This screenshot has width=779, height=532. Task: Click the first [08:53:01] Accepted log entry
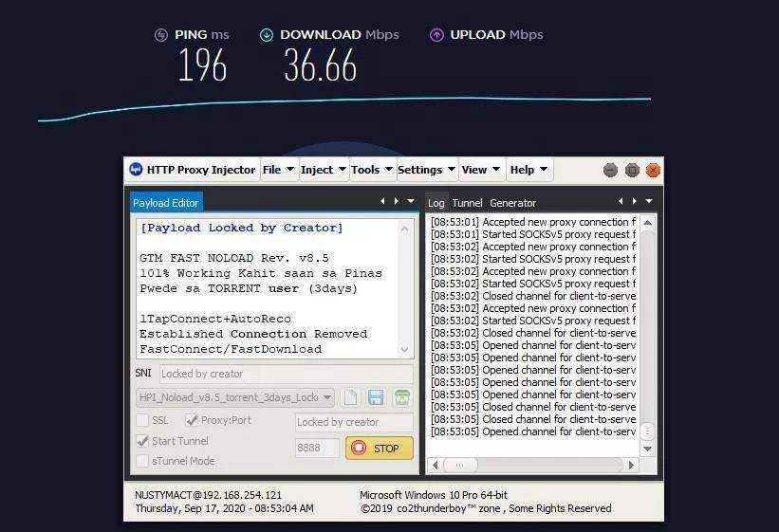pos(533,222)
